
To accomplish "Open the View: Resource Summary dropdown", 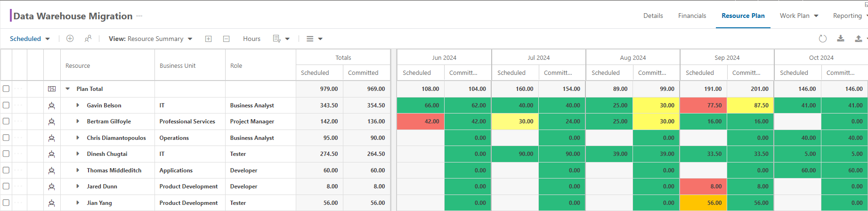I will 150,39.
